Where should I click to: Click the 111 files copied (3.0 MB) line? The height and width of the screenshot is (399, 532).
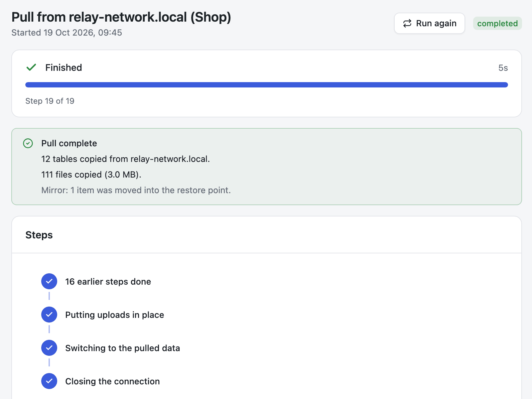pyautogui.click(x=91, y=175)
